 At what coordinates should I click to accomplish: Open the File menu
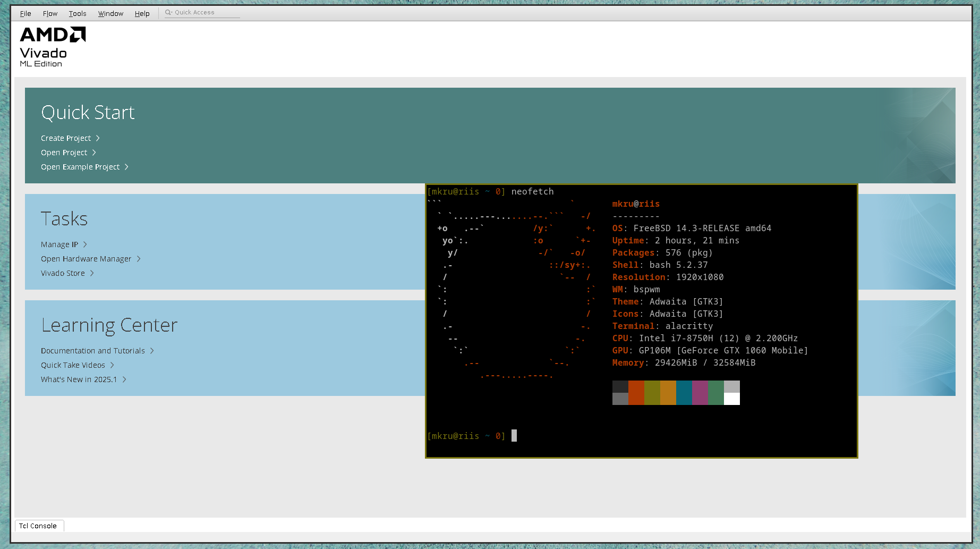(25, 13)
